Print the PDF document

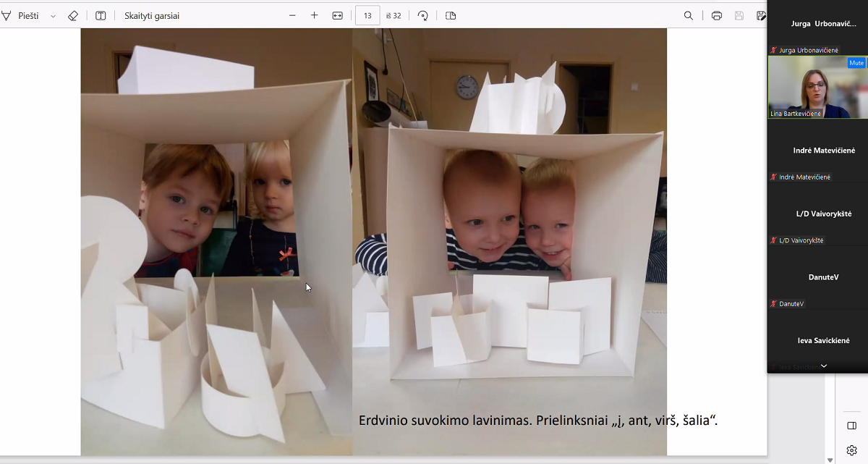[x=716, y=15]
